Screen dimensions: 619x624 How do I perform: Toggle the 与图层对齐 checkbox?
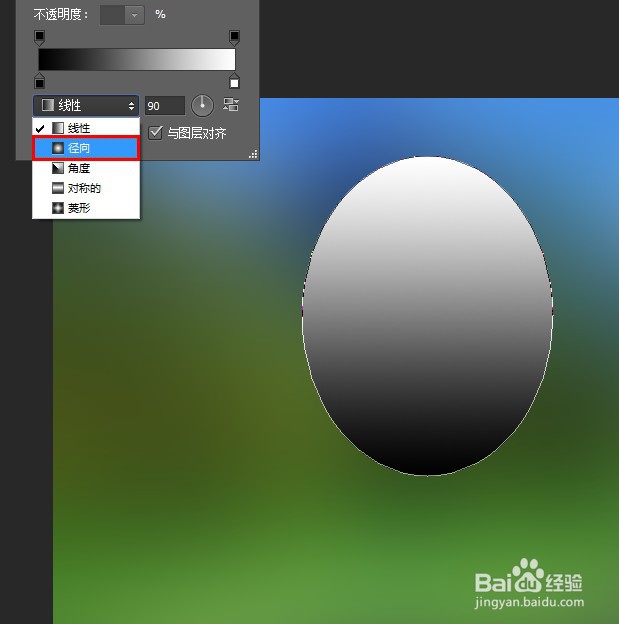point(155,133)
